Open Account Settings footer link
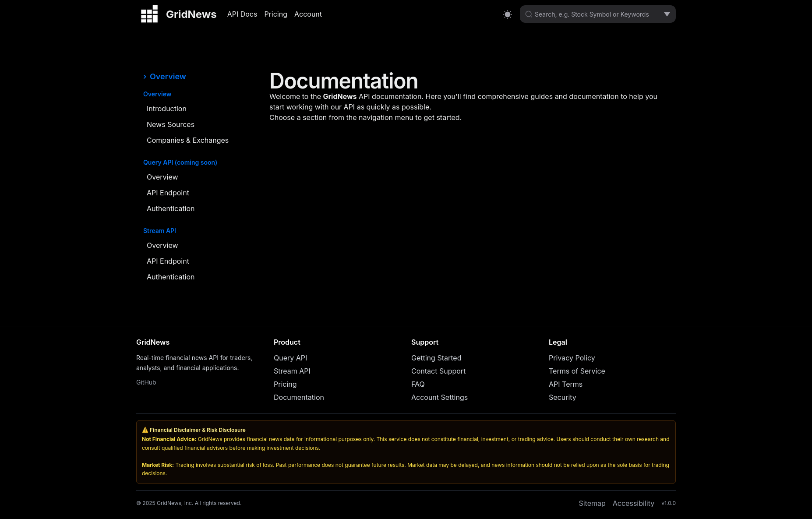This screenshot has height=519, width=812. pyautogui.click(x=439, y=397)
